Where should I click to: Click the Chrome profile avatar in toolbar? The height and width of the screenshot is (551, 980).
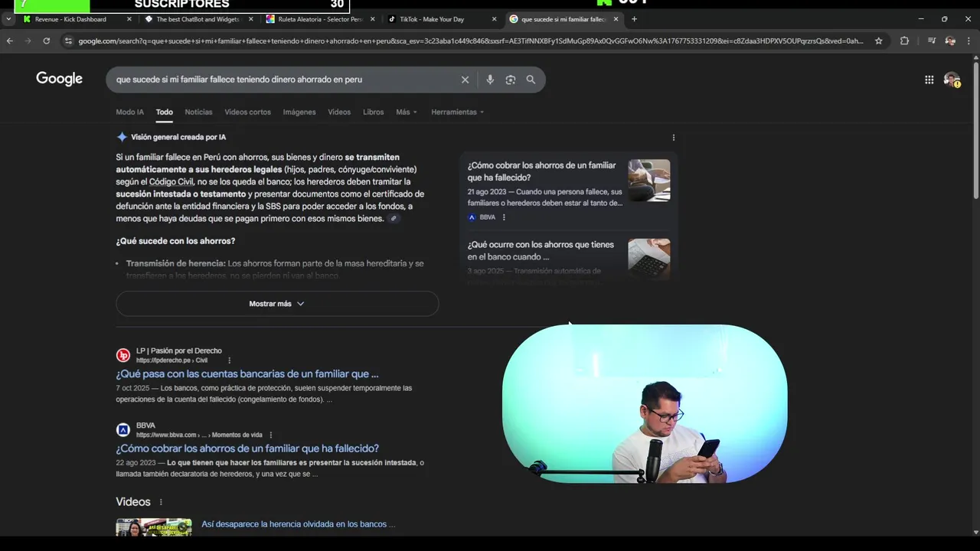point(950,41)
